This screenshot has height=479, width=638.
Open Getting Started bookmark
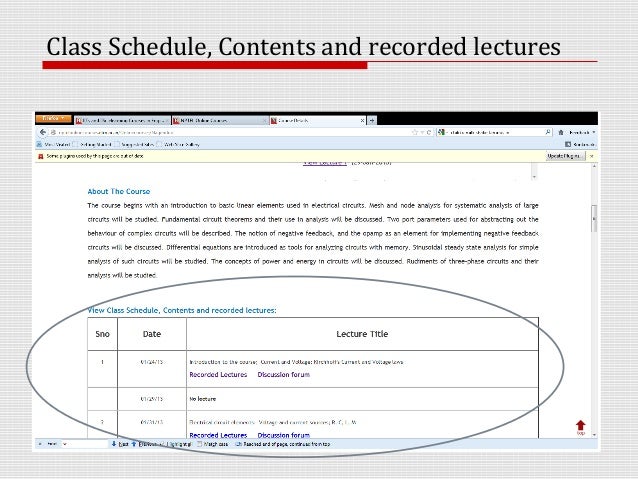92,144
